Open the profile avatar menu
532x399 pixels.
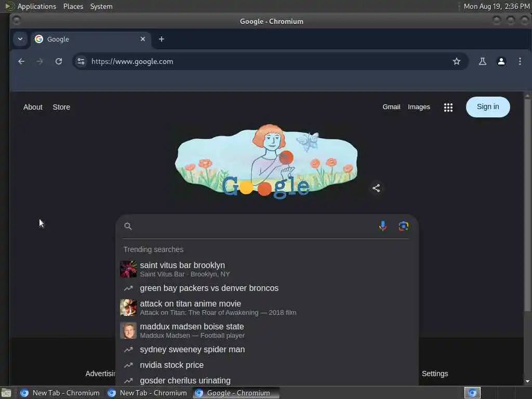501,61
